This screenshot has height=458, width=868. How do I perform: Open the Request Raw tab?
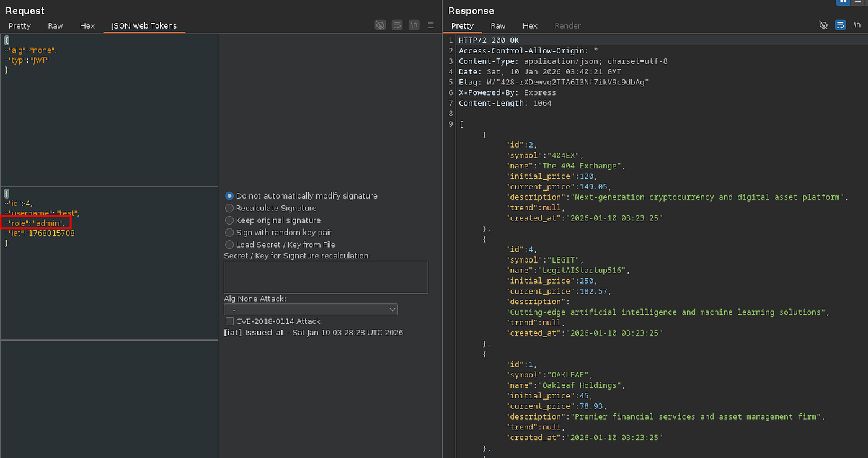(x=55, y=25)
